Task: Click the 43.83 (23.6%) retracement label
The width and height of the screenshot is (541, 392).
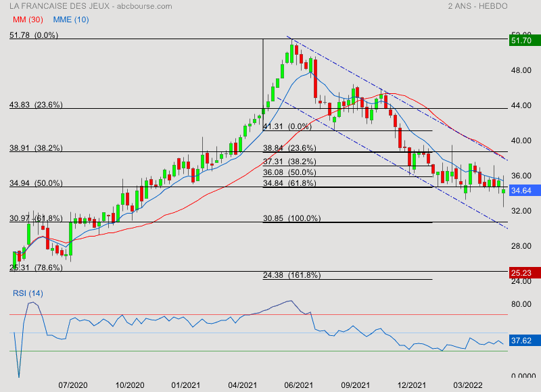Action: 36,105
